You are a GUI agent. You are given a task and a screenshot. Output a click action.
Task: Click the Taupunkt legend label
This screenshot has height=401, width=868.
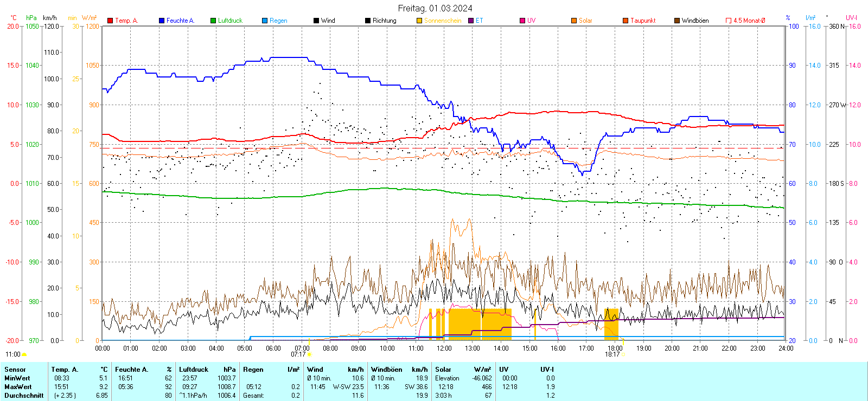click(643, 21)
